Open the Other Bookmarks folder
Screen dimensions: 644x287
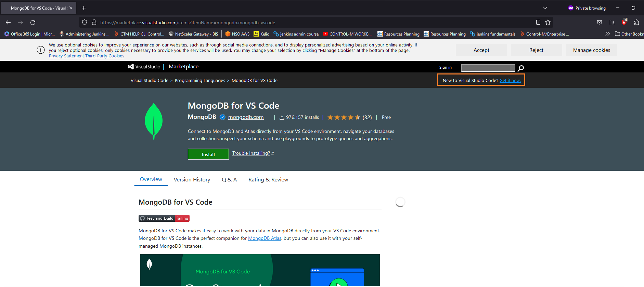pyautogui.click(x=629, y=34)
